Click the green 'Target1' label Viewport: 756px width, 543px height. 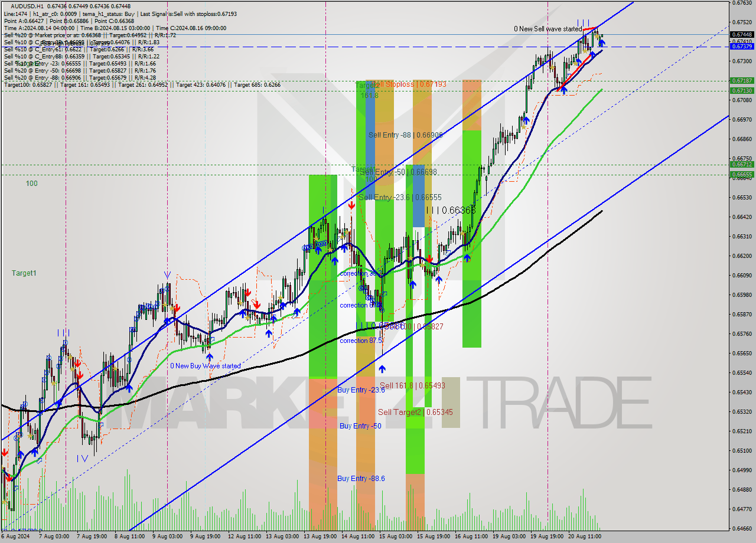(24, 273)
